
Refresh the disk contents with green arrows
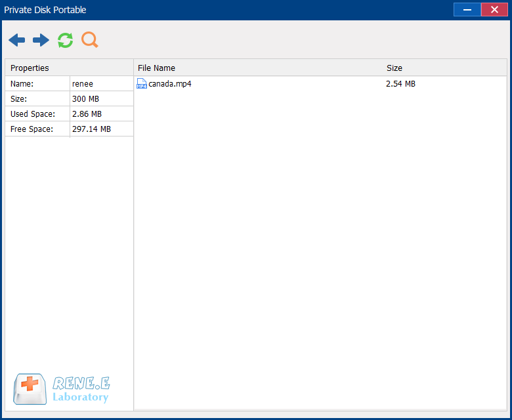click(65, 40)
